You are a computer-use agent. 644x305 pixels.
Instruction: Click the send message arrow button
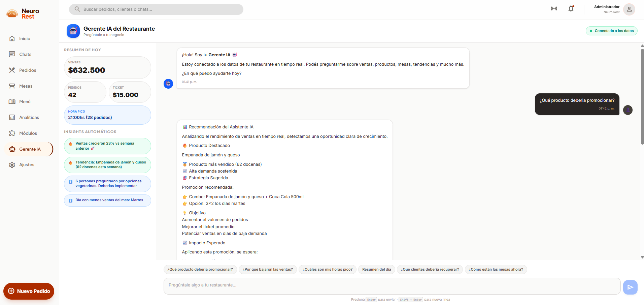pyautogui.click(x=630, y=287)
